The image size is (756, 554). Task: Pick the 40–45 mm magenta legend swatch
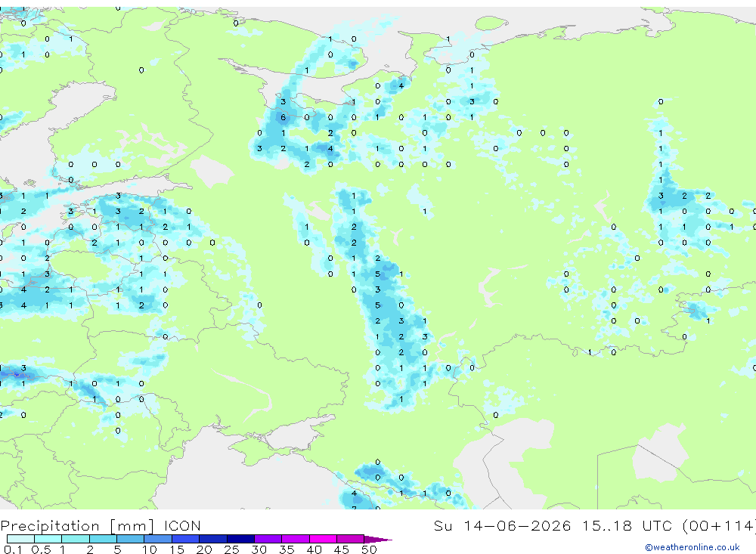coord(323,539)
